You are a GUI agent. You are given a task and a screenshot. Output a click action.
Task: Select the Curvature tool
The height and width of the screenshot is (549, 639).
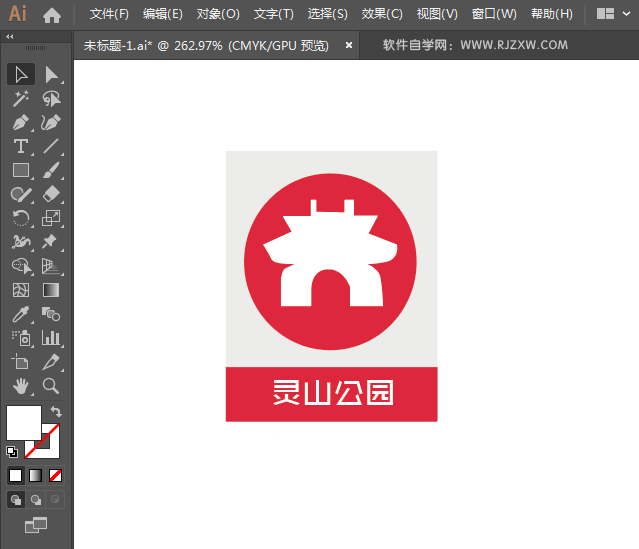click(51, 122)
